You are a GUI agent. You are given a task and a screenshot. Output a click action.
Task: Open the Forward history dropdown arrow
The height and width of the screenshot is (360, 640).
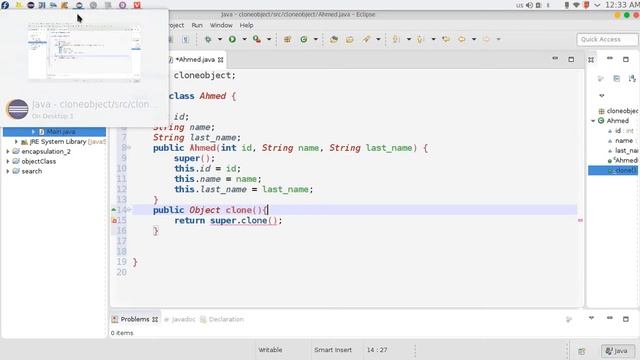498,39
